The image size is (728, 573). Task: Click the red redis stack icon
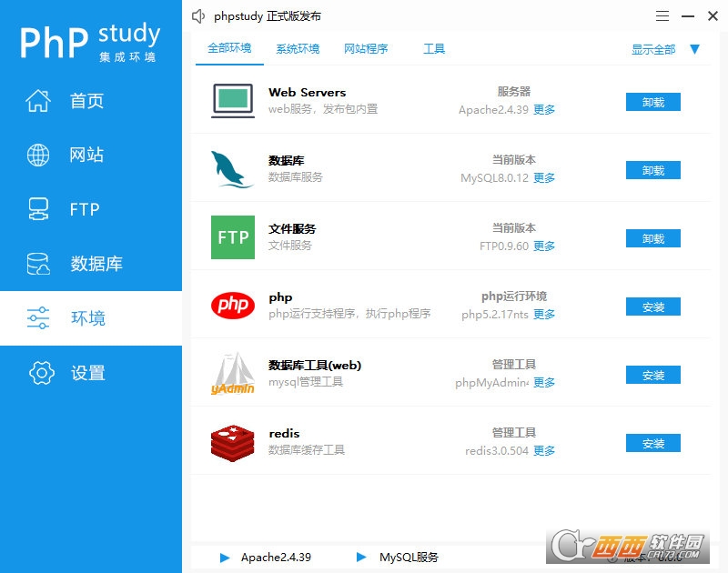point(233,442)
